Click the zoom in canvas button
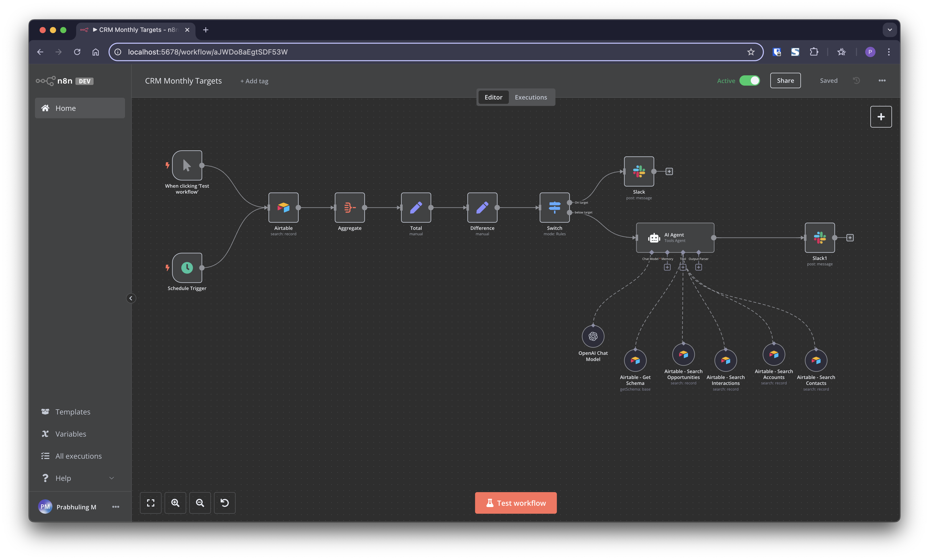Viewport: 929px width, 560px height. click(175, 503)
